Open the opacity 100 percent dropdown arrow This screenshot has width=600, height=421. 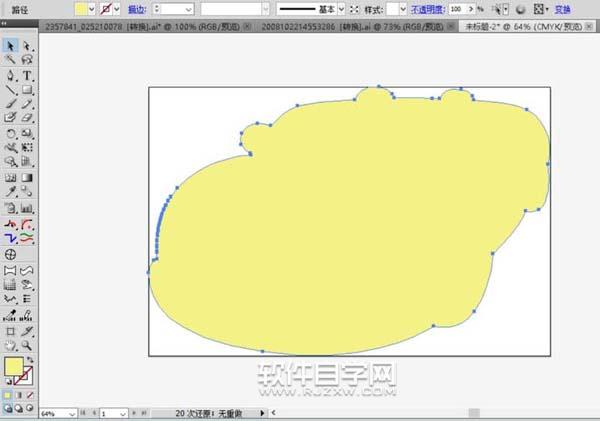coord(469,8)
